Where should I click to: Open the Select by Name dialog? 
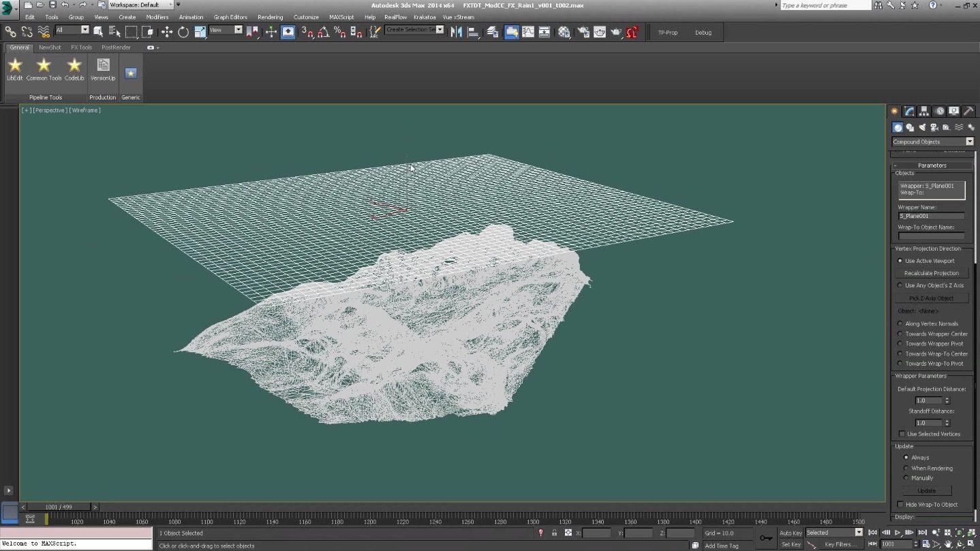click(114, 31)
